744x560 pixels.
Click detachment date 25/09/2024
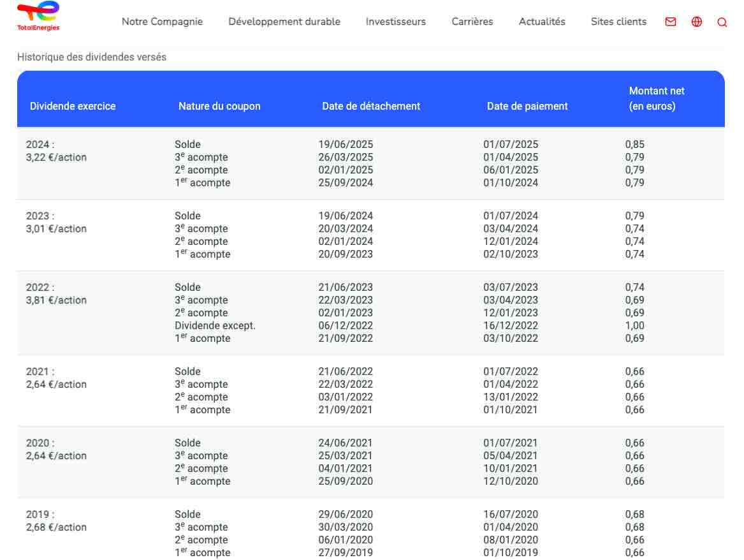pyautogui.click(x=346, y=182)
